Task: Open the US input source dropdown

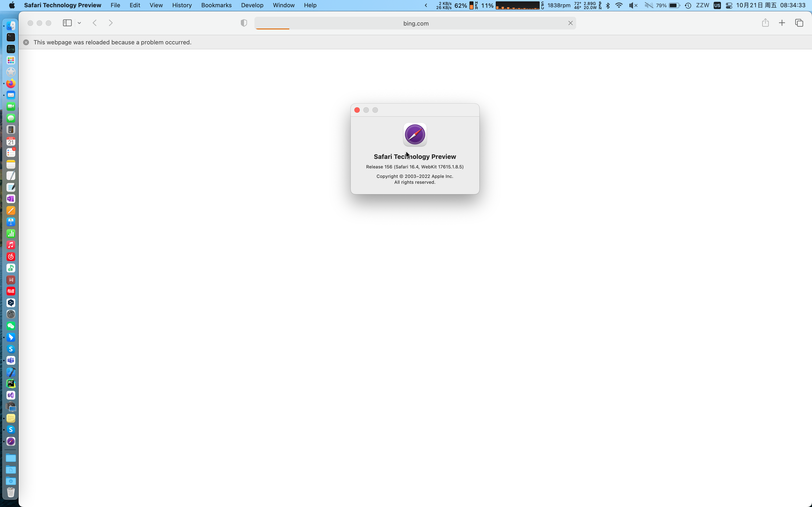Action: tap(717, 5)
